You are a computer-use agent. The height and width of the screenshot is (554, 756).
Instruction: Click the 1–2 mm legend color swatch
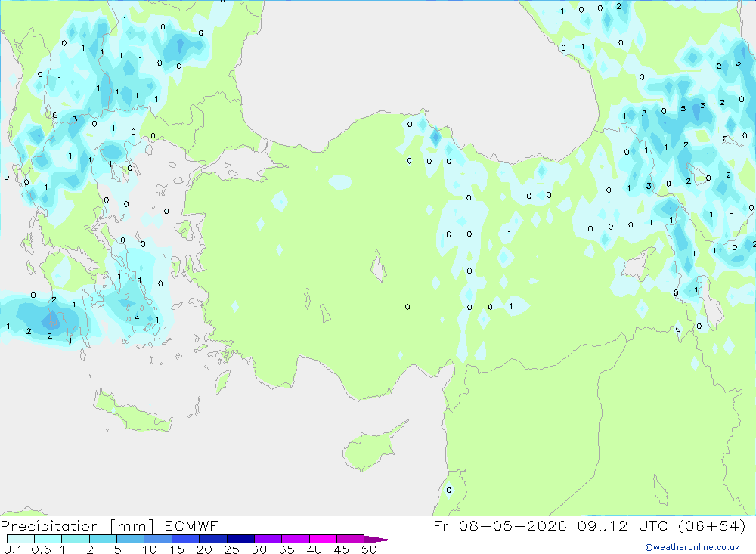coord(76,539)
